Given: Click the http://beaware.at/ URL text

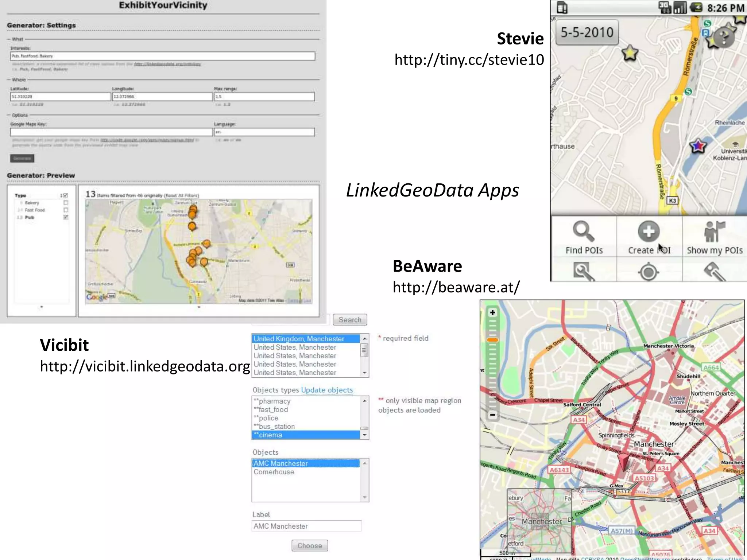Looking at the screenshot, I should [456, 287].
